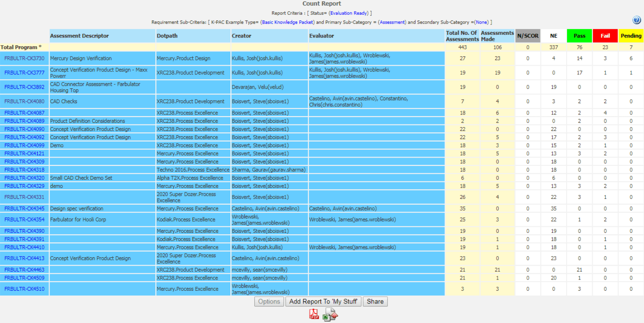This screenshot has width=644, height=323.
Task: Open FRBULTR-CK4390 record link
Action: pyautogui.click(x=24, y=231)
